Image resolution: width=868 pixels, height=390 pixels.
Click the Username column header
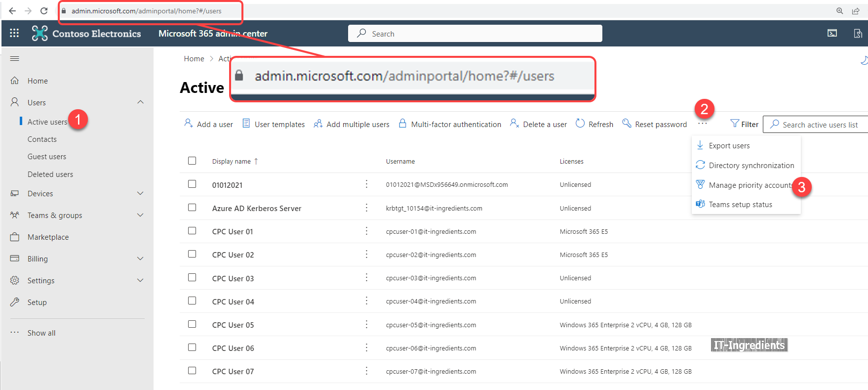click(x=400, y=162)
